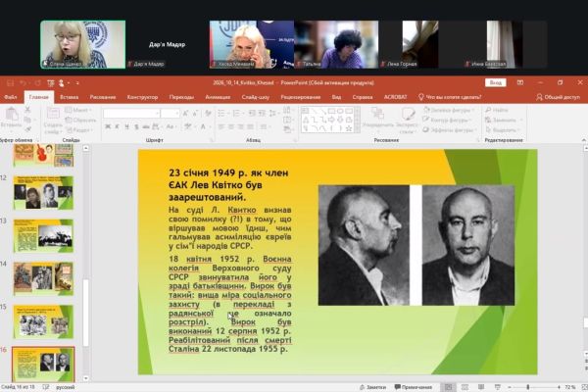Click the Cut scissors icon
The image size is (588, 392).
pos(27,110)
